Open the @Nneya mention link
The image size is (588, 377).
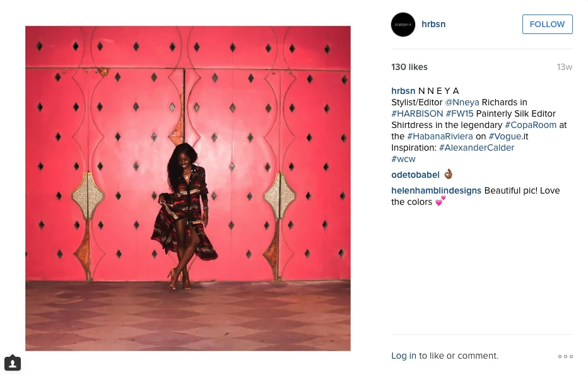[462, 102]
